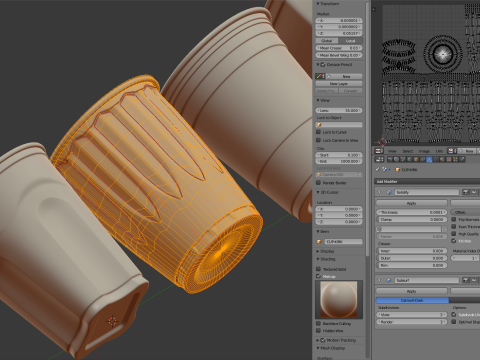Enable the Textured Solid checkbox

(319, 269)
